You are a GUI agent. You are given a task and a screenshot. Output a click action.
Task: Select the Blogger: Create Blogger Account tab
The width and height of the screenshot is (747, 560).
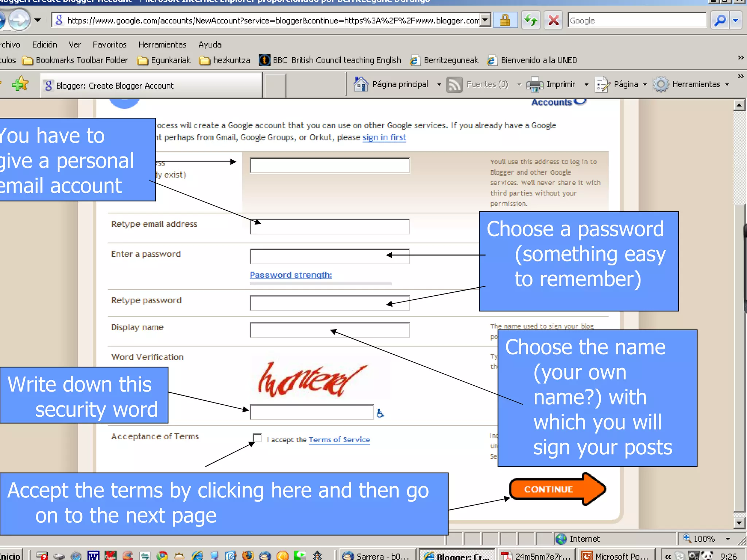pos(151,85)
